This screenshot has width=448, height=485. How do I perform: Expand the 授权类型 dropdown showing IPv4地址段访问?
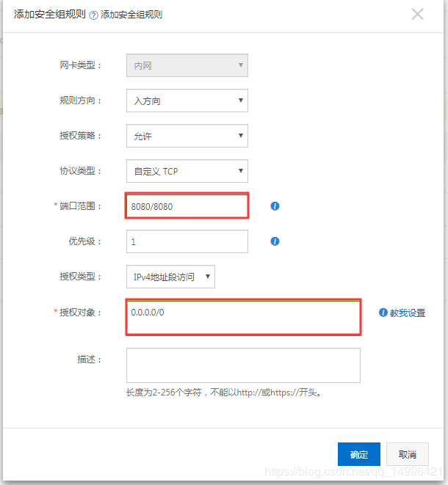pyautogui.click(x=170, y=277)
